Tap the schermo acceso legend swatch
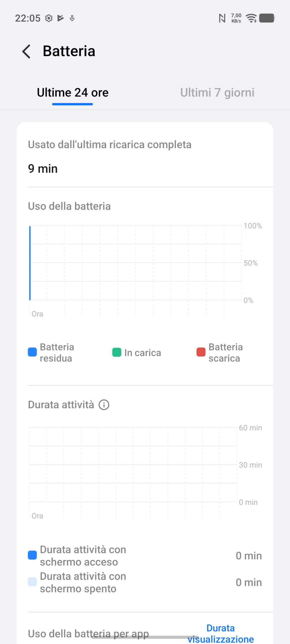Viewport: 290px width, 644px height. click(32, 555)
